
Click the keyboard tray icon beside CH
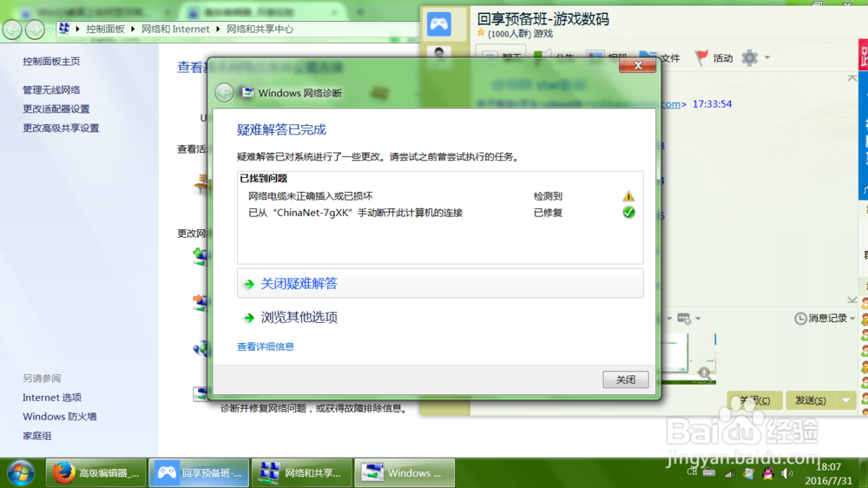[709, 473]
